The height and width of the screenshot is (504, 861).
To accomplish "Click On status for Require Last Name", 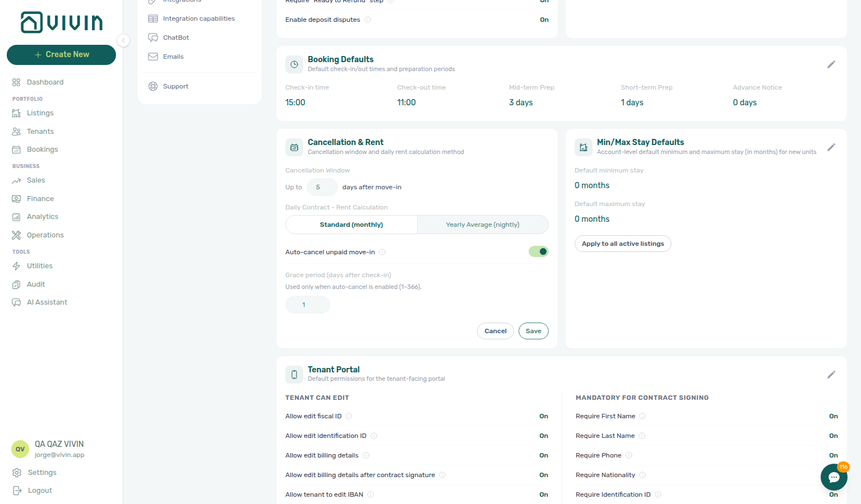I will (x=834, y=436).
